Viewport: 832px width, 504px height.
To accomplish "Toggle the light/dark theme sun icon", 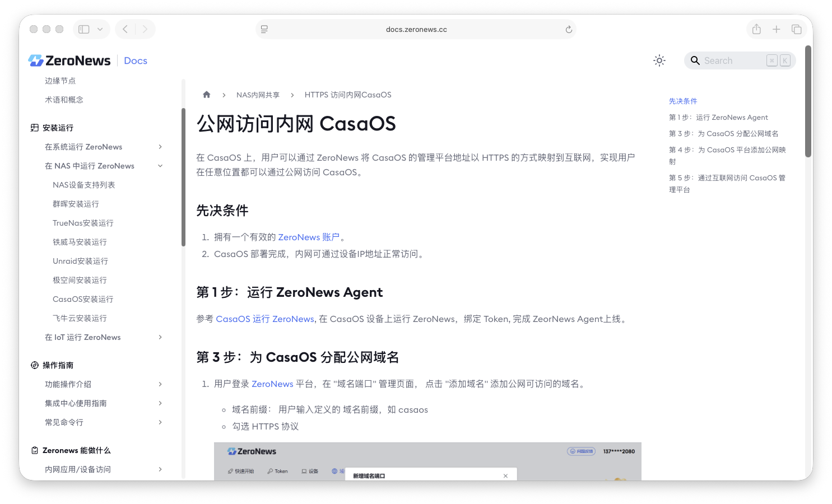I will pos(659,60).
